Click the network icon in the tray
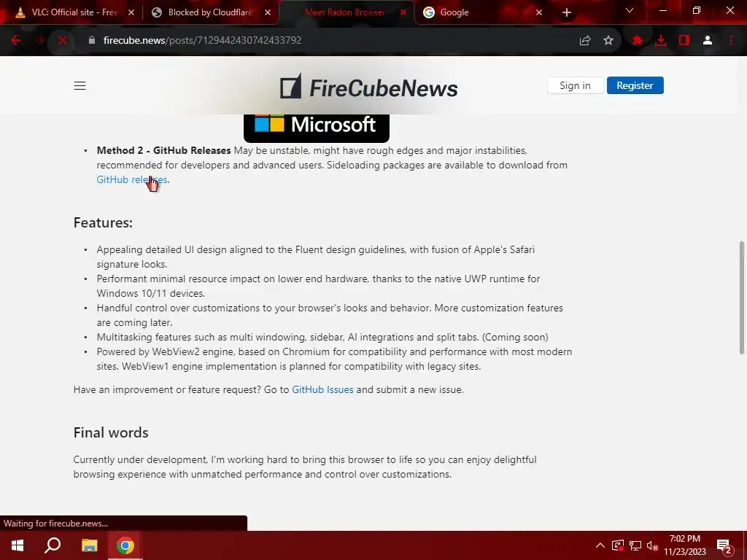This screenshot has height=560, width=747. [x=635, y=545]
